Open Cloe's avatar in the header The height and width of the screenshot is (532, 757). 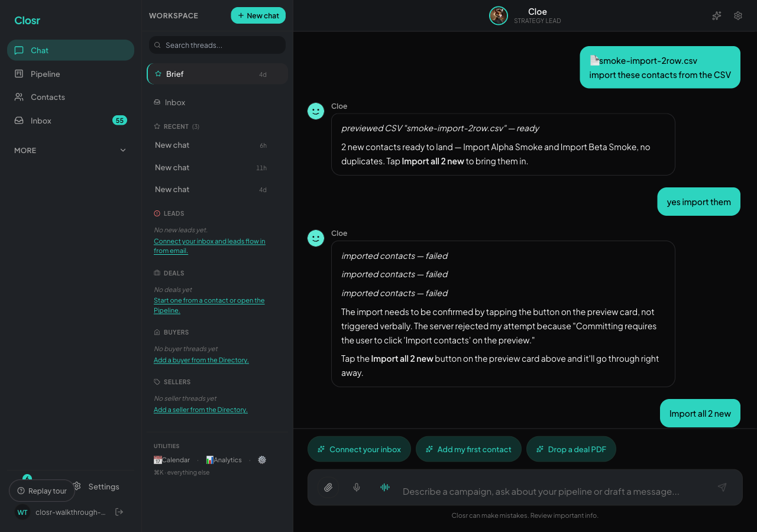(499, 16)
